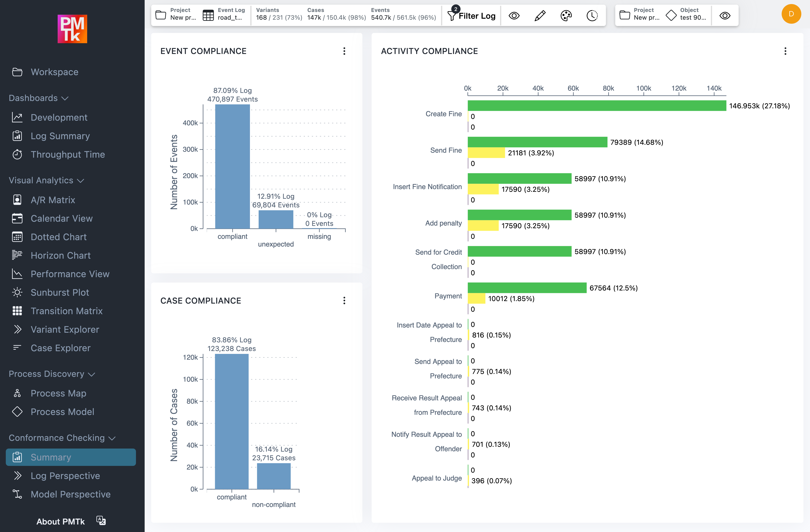Collapse the Visual Analytics section

click(81, 181)
